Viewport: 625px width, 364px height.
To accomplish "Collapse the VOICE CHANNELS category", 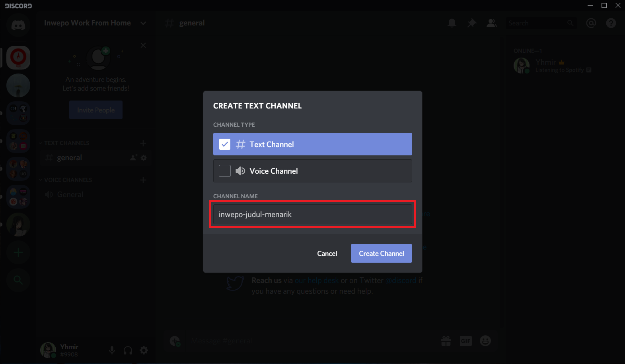I will [65, 180].
